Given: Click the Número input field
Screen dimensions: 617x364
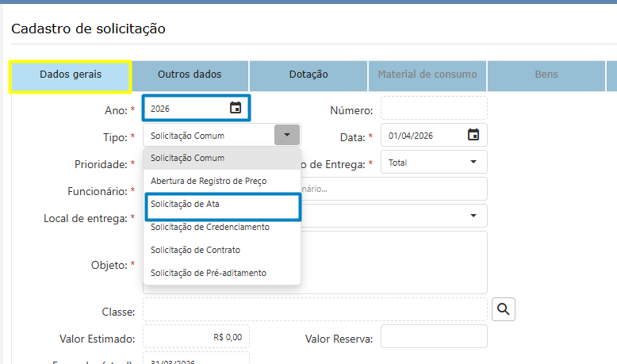Looking at the screenshot, I should [434, 109].
